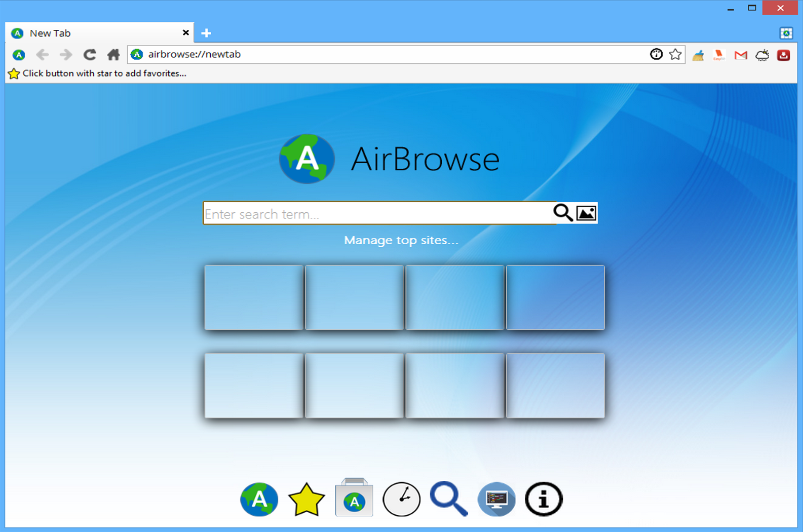Select third top site tile, bottom row
This screenshot has width=803, height=532.
click(x=455, y=386)
